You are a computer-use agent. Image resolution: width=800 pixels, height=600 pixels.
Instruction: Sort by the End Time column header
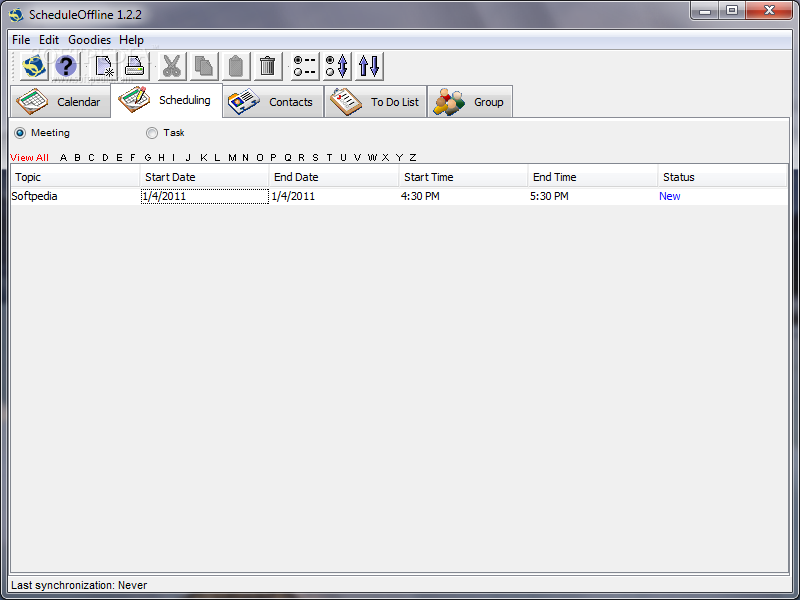[593, 177]
